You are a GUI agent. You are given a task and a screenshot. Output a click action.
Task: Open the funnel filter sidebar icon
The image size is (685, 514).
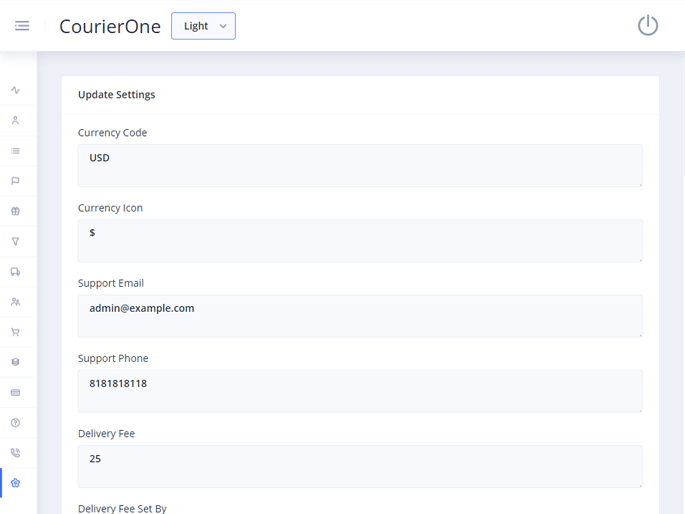tap(16, 241)
